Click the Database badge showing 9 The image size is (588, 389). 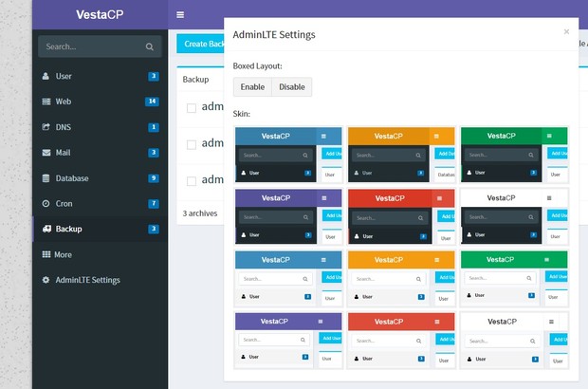click(154, 178)
